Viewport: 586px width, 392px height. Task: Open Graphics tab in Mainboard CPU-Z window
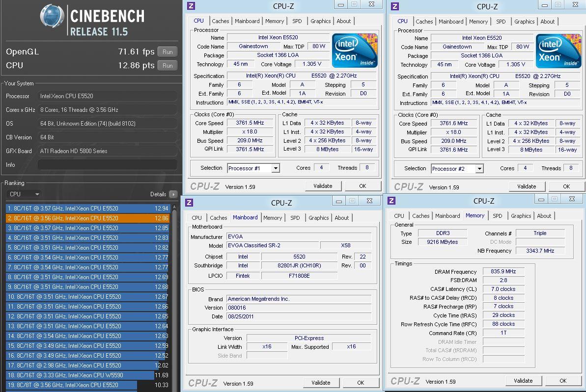[318, 218]
